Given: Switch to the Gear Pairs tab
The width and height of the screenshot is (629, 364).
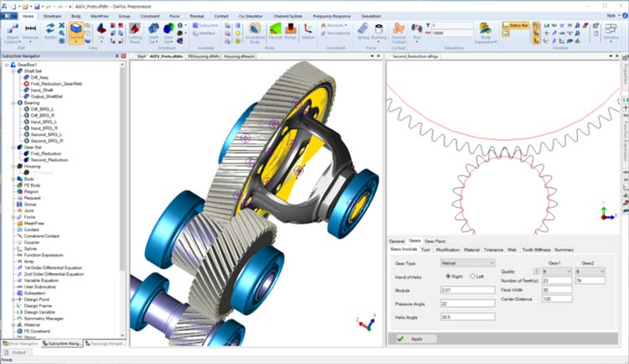Looking at the screenshot, I should pyautogui.click(x=434, y=242).
